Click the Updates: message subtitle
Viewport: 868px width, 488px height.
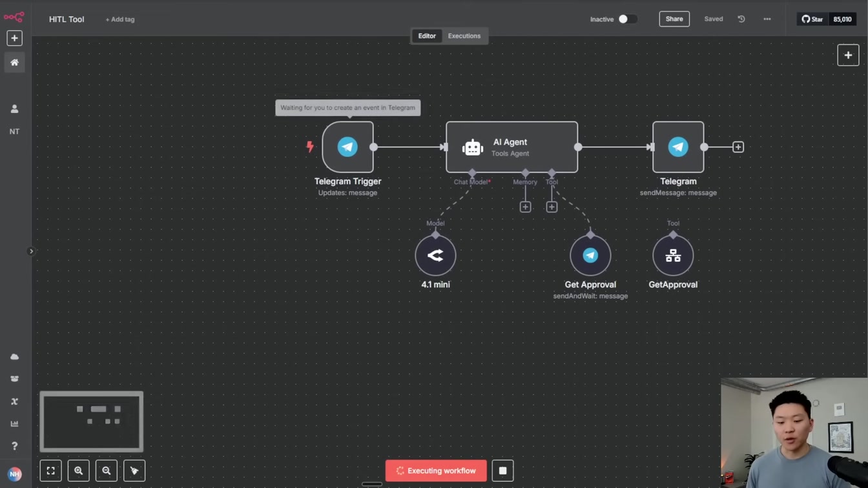coord(347,193)
